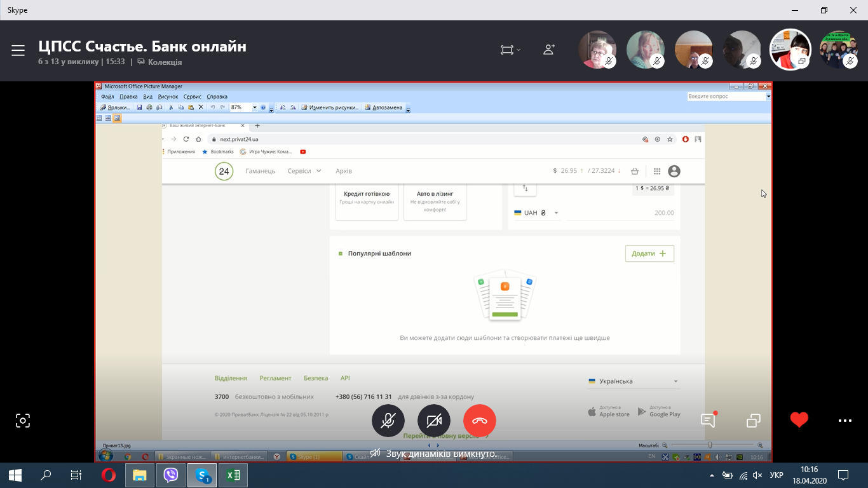This screenshot has width=868, height=488.
Task: Click the delete X toolbar icon
Action: pyautogui.click(x=201, y=107)
